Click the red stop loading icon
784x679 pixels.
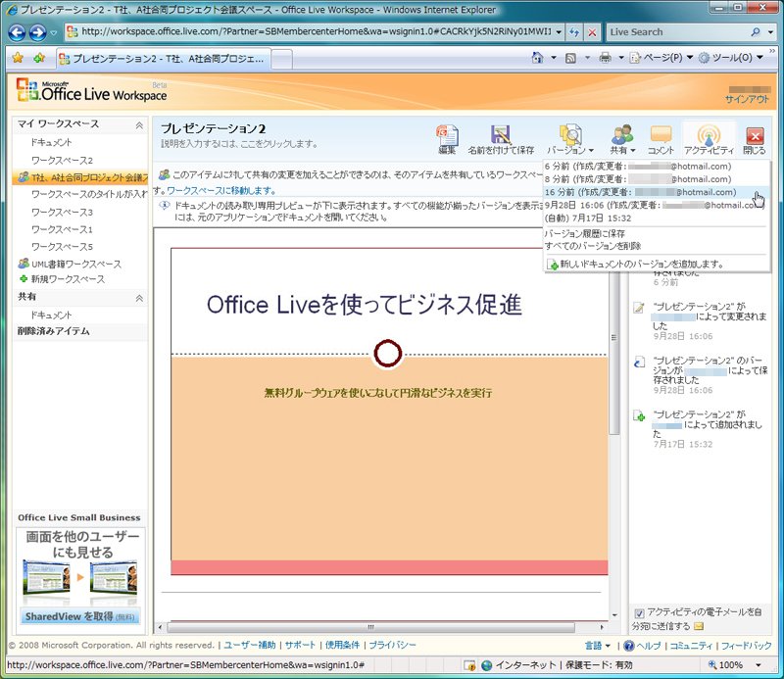coord(592,32)
